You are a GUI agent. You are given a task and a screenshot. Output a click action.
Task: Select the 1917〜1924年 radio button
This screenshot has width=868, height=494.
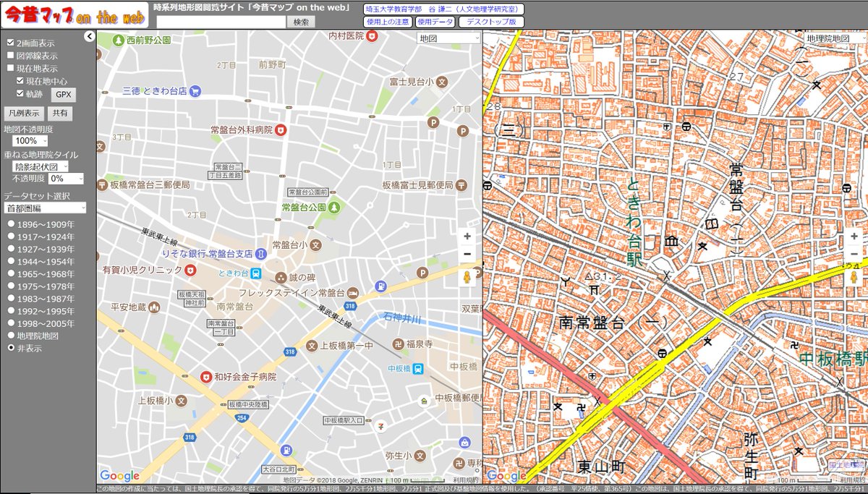coord(11,237)
